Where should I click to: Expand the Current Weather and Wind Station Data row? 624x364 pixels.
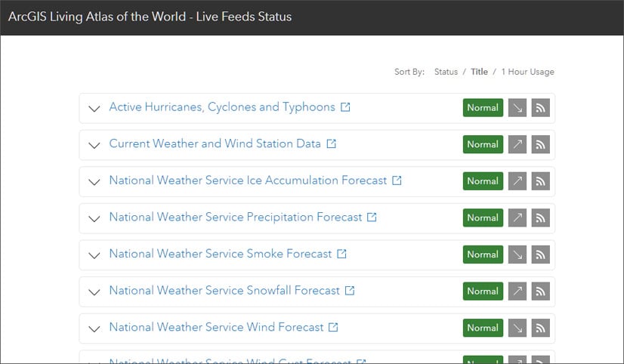(x=94, y=145)
